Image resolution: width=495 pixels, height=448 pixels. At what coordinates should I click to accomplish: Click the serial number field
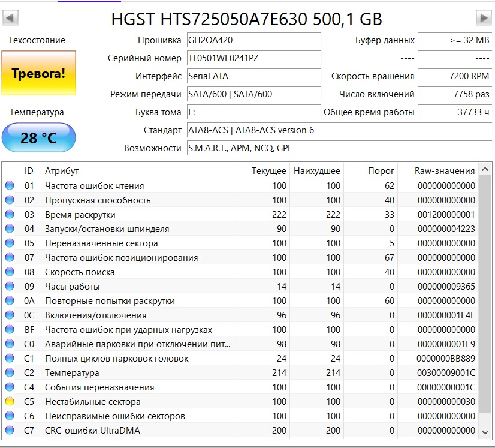(x=253, y=58)
